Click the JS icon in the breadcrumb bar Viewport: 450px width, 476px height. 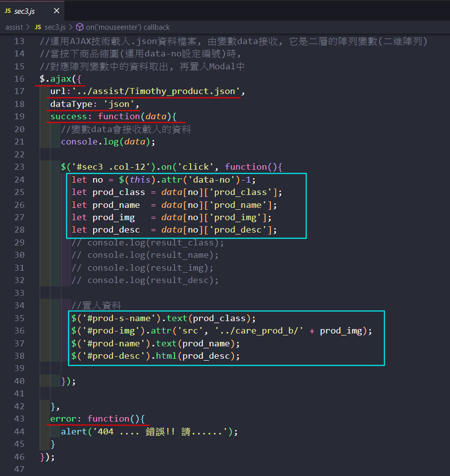38,27
